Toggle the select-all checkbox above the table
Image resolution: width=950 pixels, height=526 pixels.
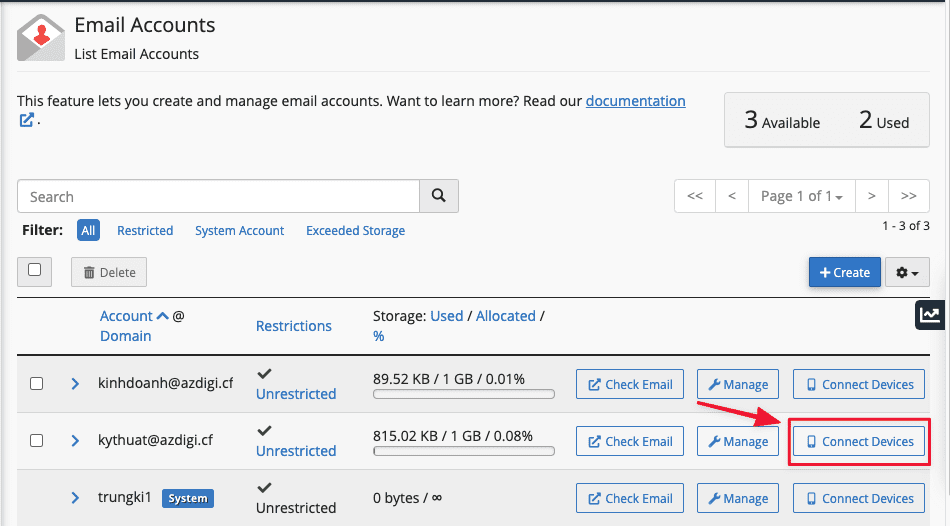[35, 270]
